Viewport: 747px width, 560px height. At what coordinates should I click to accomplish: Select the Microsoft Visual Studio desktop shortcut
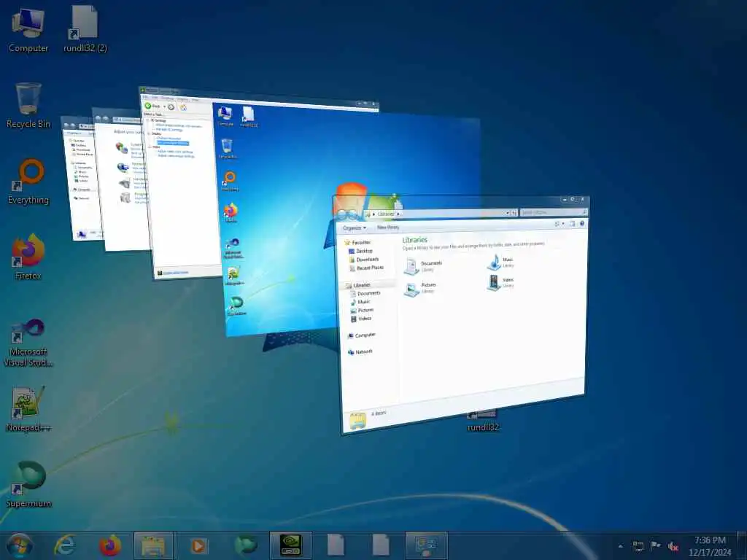(28, 343)
